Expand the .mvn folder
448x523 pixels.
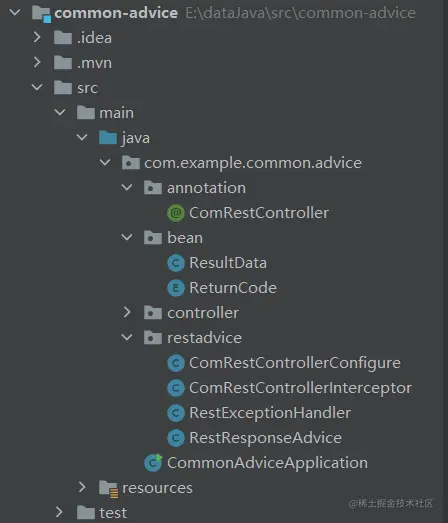point(37,62)
